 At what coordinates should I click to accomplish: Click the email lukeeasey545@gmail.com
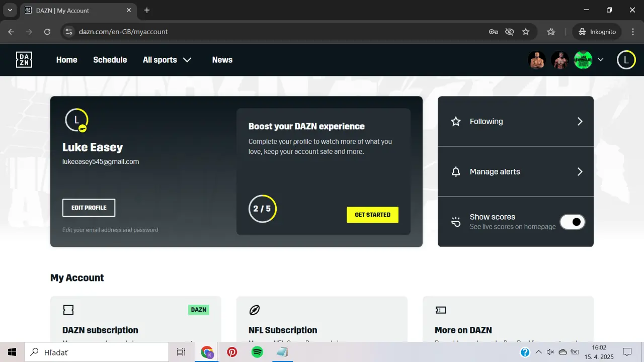coord(101,161)
